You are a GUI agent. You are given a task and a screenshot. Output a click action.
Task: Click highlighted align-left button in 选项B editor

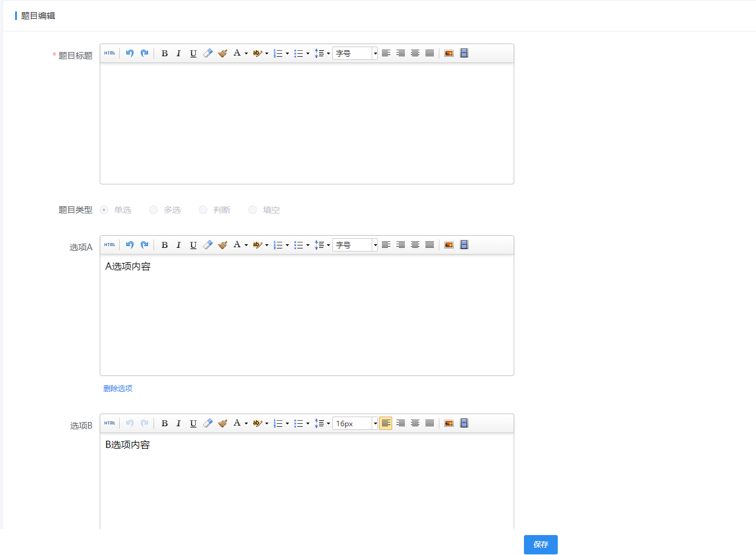point(386,423)
